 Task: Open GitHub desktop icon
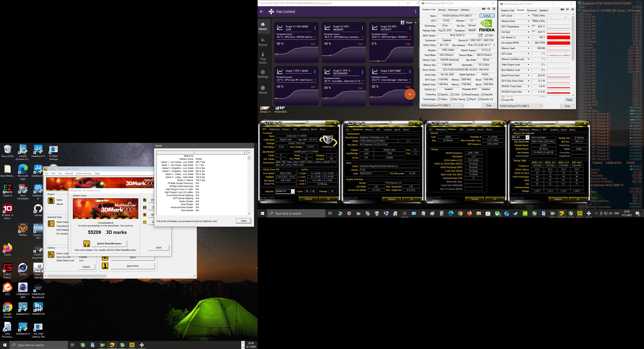click(38, 210)
